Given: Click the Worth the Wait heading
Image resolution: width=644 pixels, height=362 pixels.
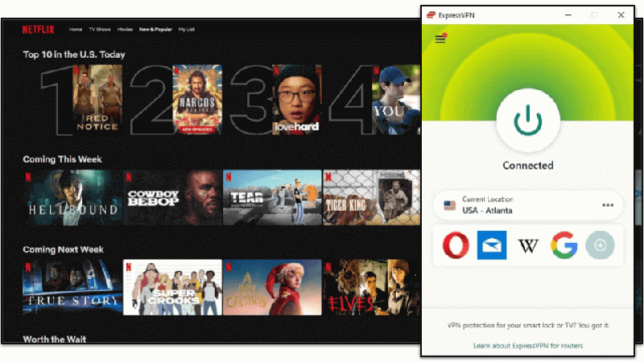Looking at the screenshot, I should (x=55, y=339).
